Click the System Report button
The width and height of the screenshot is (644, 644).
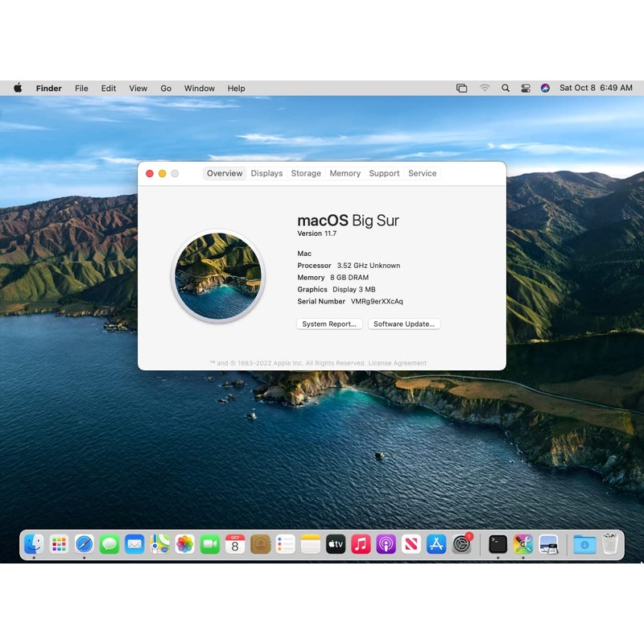point(329,324)
